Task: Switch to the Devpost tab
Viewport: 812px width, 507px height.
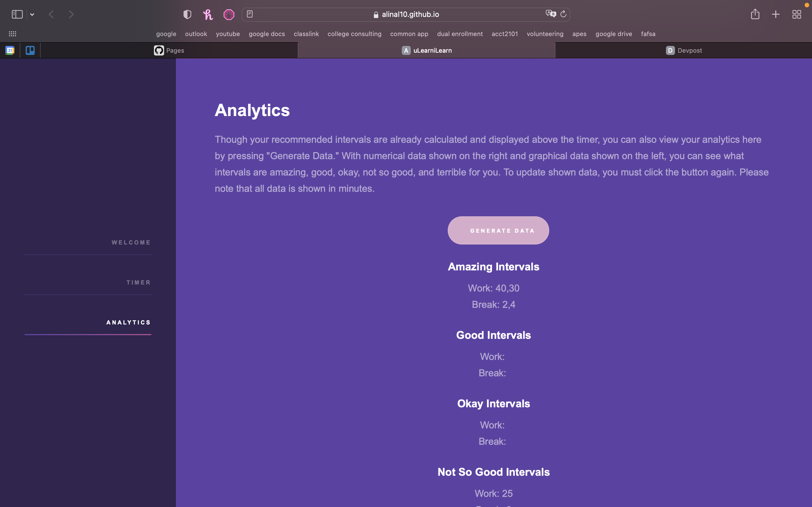Action: [x=684, y=50]
